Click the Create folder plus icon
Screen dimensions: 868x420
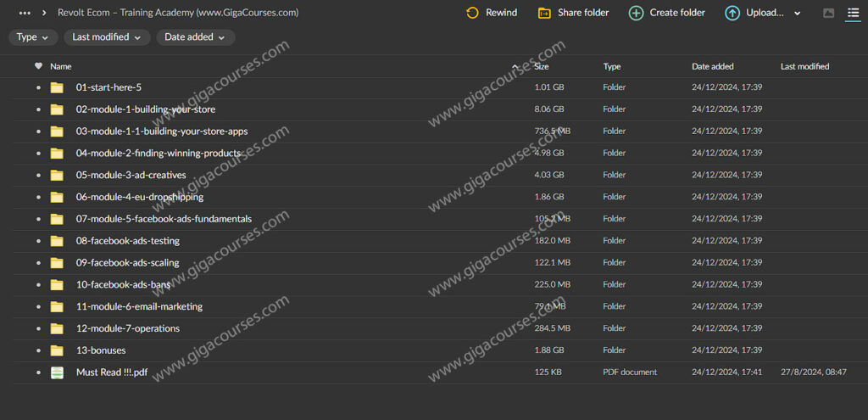636,13
